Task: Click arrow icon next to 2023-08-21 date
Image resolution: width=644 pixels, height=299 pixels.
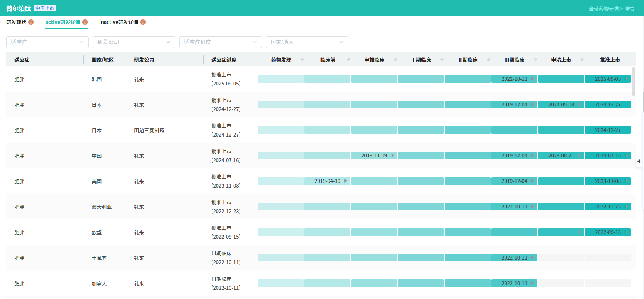Action: pos(579,155)
